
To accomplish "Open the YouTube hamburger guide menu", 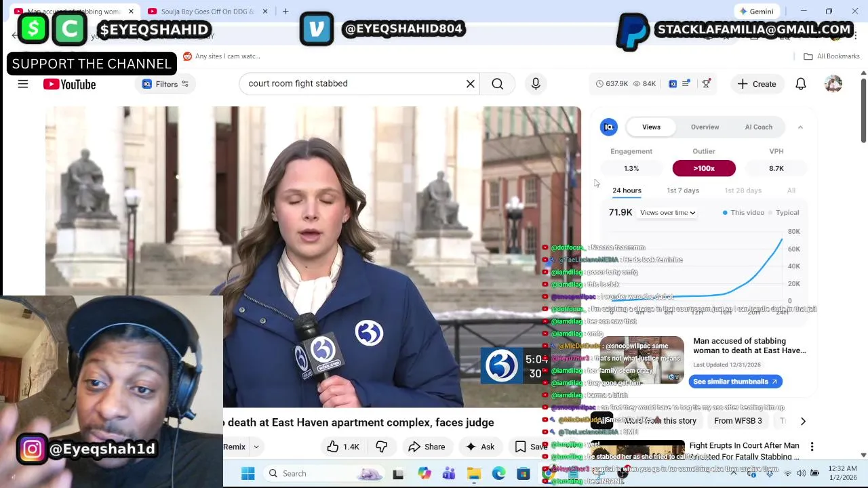I will point(23,84).
